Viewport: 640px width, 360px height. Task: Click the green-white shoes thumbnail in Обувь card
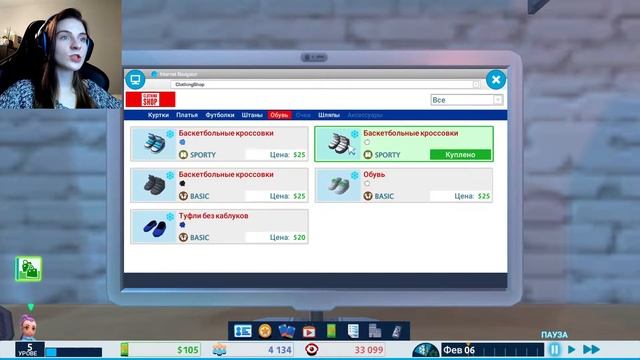coord(338,185)
